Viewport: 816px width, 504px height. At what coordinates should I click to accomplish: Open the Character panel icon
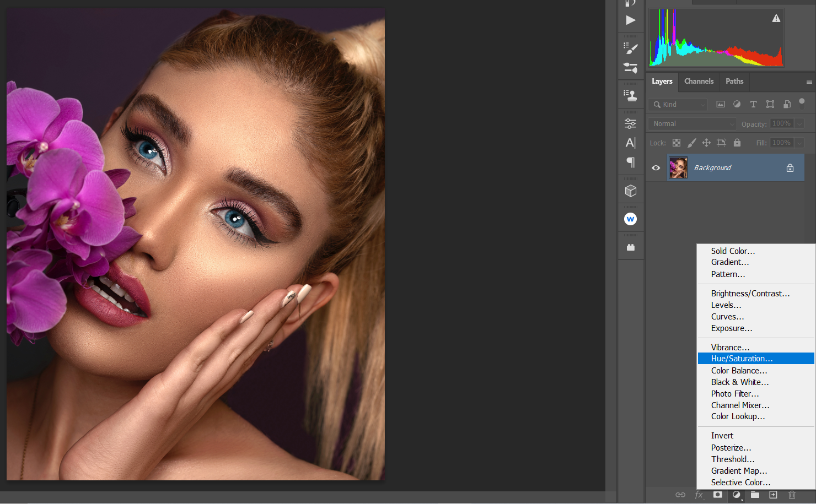pyautogui.click(x=631, y=143)
